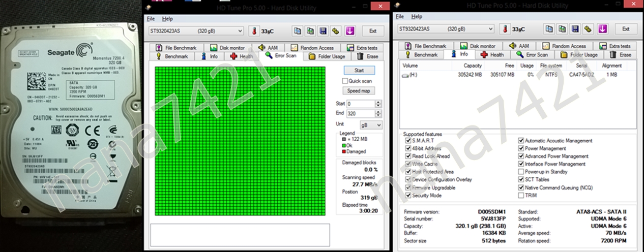Toggle Advanced Power Management checkbox
644x252 pixels.
coord(521,156)
